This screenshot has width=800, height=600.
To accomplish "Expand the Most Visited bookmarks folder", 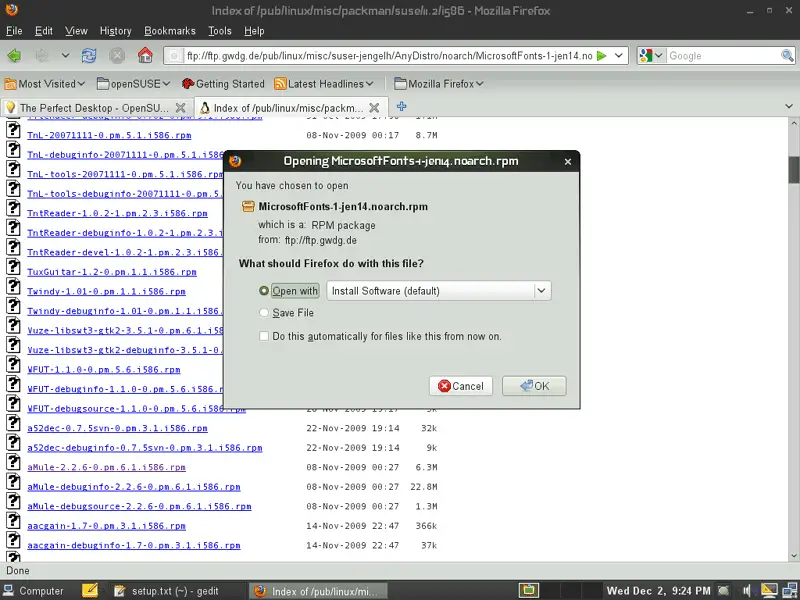I will tap(44, 84).
